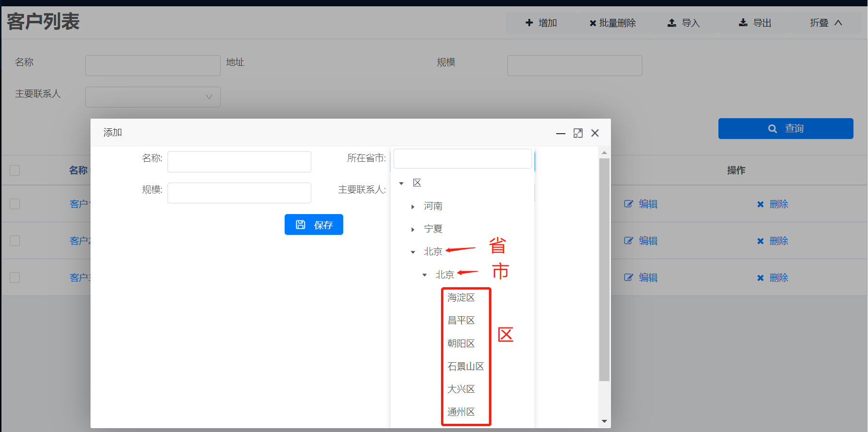Click the 导出 download button
Screen dimensions: 868x432
[755, 23]
